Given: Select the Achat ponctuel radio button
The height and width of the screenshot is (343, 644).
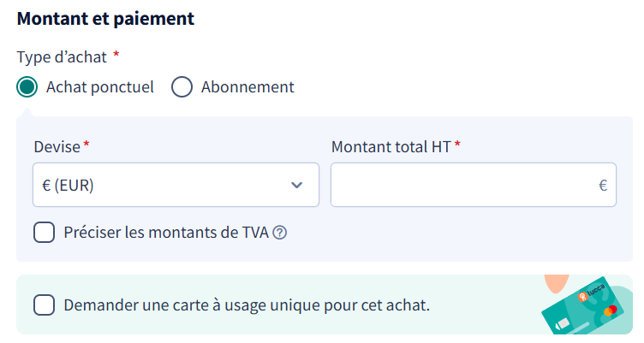Looking at the screenshot, I should pos(27,87).
